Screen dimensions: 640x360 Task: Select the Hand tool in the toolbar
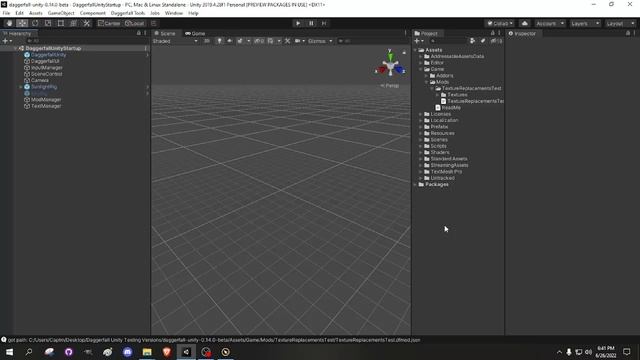(9, 23)
